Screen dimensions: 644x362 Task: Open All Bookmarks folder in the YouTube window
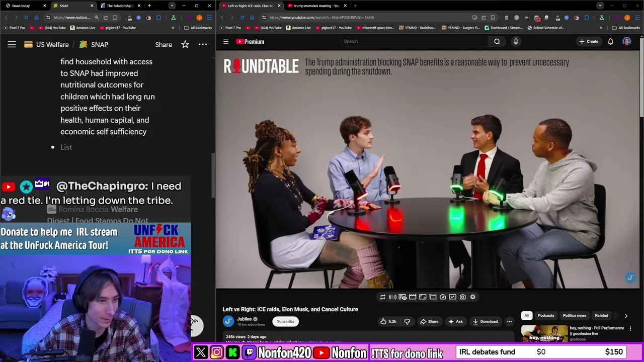click(626, 28)
